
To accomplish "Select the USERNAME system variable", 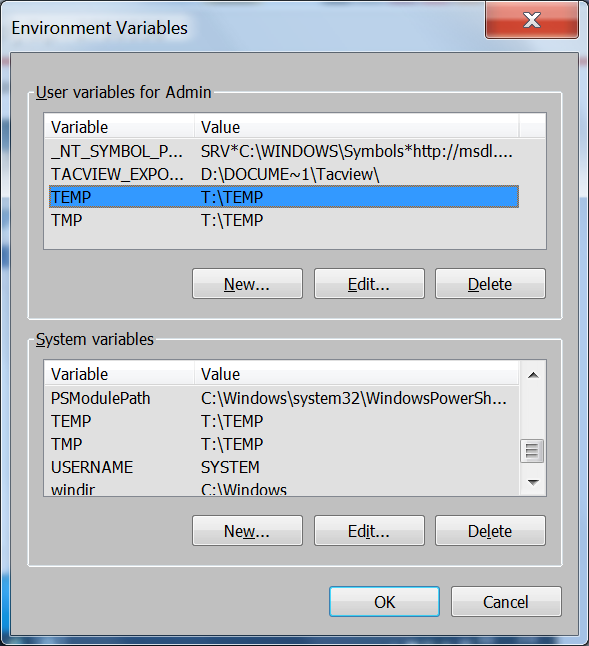I will (284, 467).
